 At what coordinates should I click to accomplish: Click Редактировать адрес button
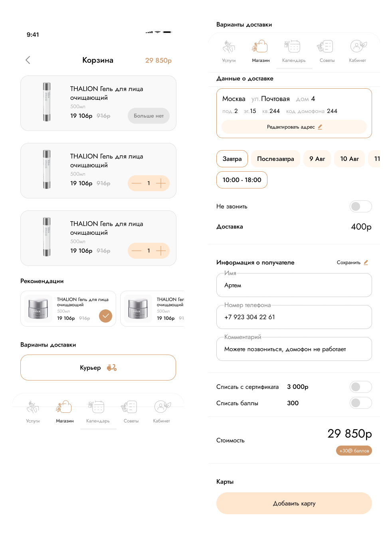(x=294, y=127)
